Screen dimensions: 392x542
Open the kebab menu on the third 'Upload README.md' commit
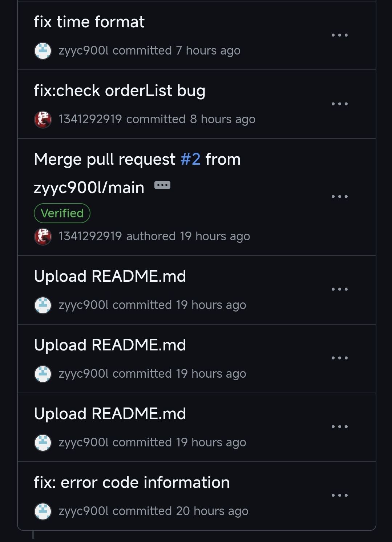(340, 426)
